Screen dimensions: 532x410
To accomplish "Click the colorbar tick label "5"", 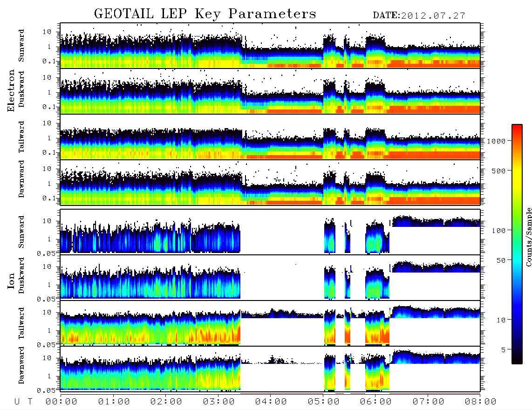I will (x=504, y=350).
